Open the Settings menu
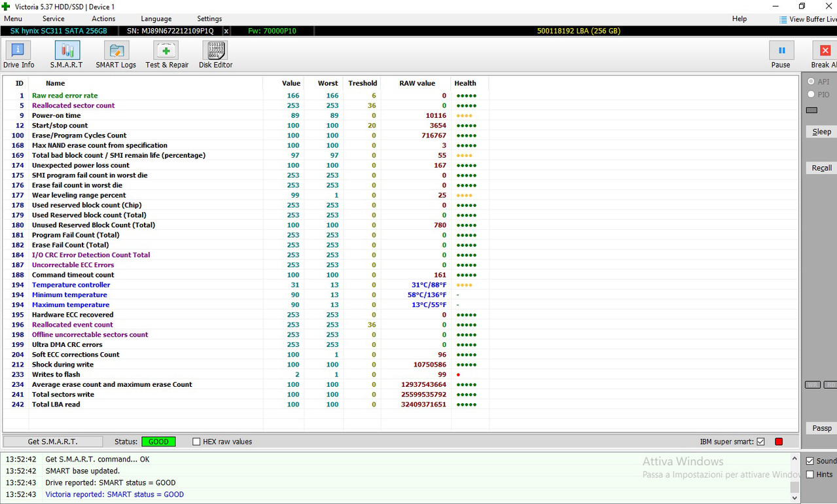Viewport: 837px width, 504px height. [x=209, y=19]
